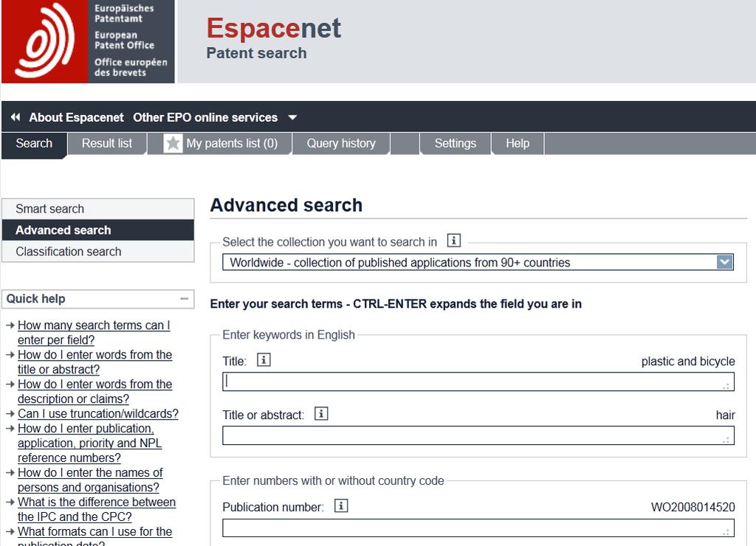
Task: Collapse the Quick help panel with the minus icon
Action: [x=184, y=299]
